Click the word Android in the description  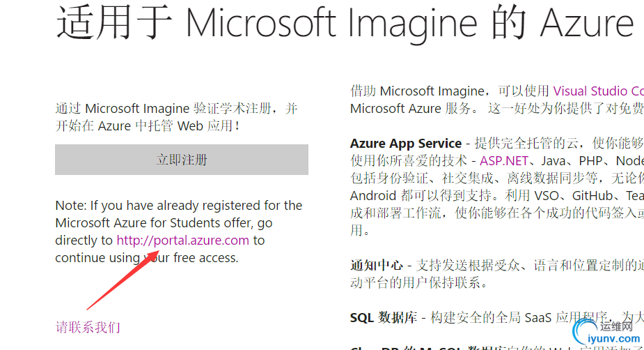pyautogui.click(x=373, y=195)
